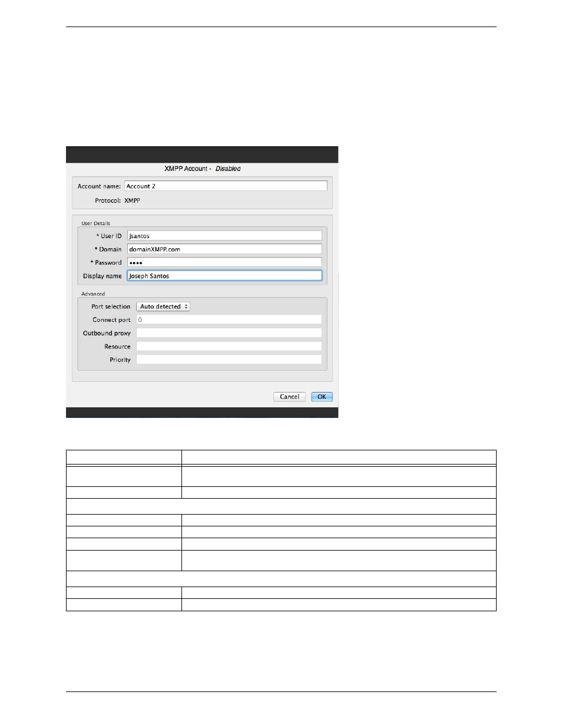Image resolution: width=562 pixels, height=728 pixels.
Task: Click the Port selection label
Action: pos(111,307)
